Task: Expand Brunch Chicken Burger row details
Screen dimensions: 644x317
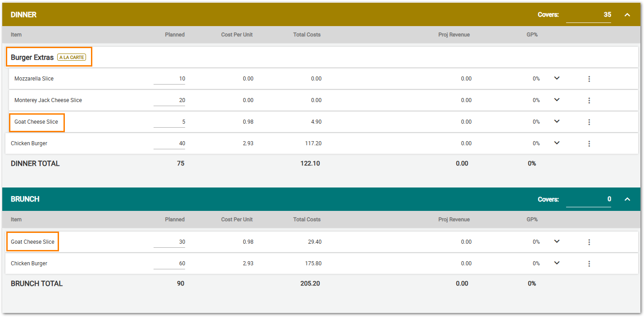Action: coord(557,263)
